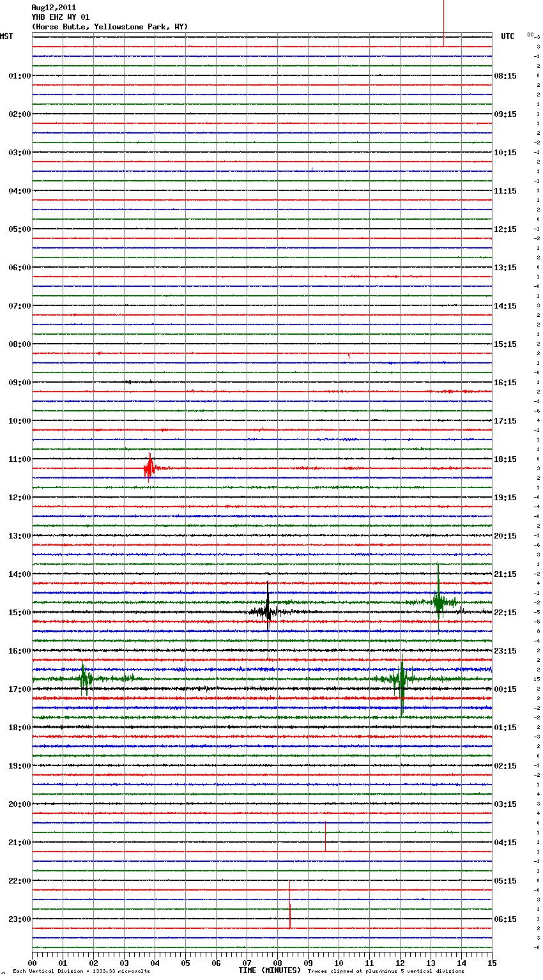Click the tall red spike at the top of the chart
The height and width of the screenshot is (980, 543).
pos(443,22)
